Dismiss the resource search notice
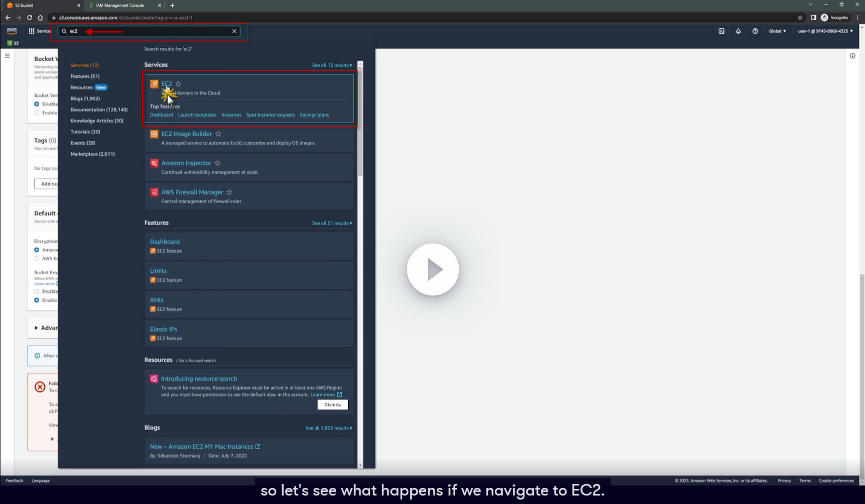Image resolution: width=865 pixels, height=504 pixels. point(333,404)
